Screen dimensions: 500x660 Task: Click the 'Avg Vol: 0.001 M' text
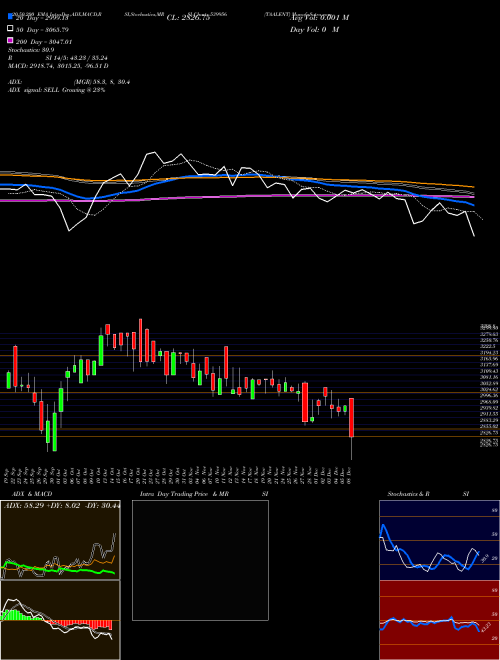tap(319, 18)
